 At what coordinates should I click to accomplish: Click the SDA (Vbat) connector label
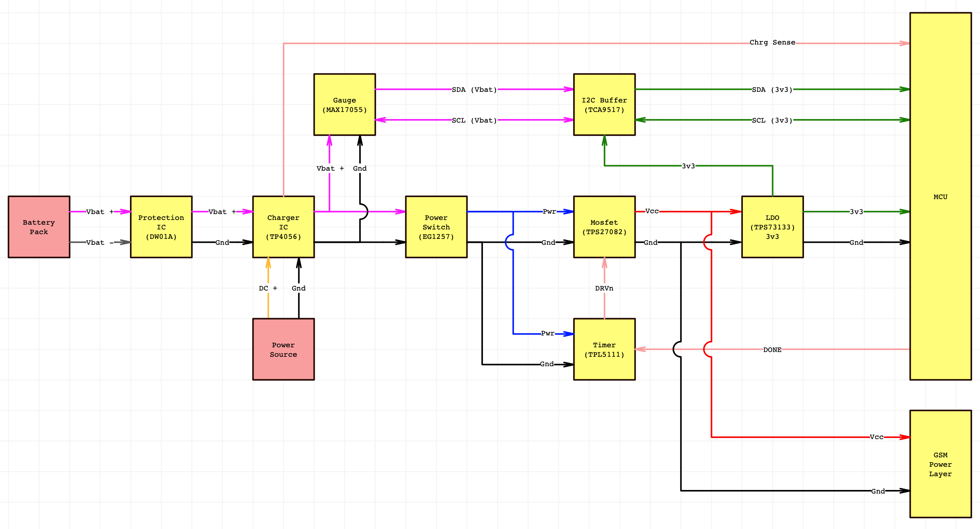click(475, 90)
